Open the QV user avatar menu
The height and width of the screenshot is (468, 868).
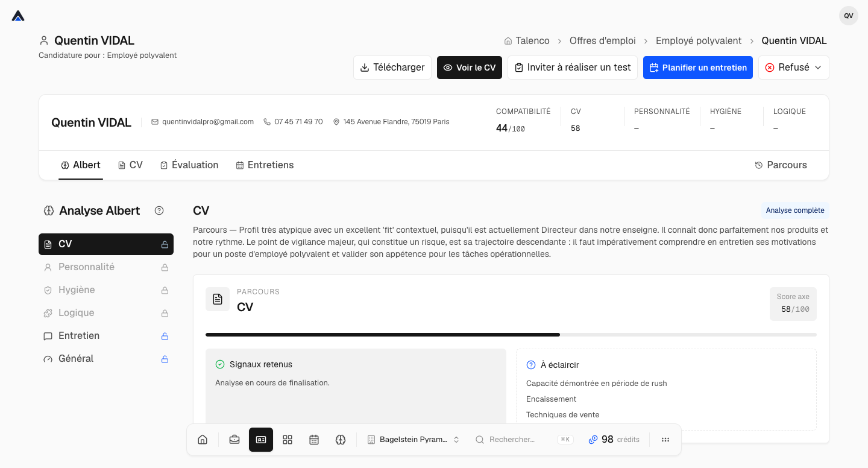(848, 16)
